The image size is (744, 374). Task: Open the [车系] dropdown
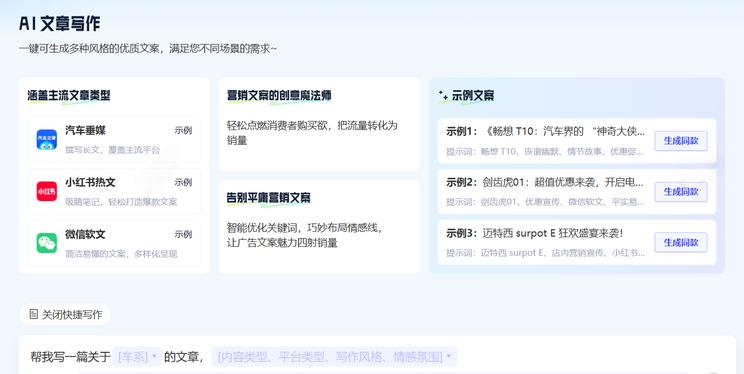click(138, 356)
